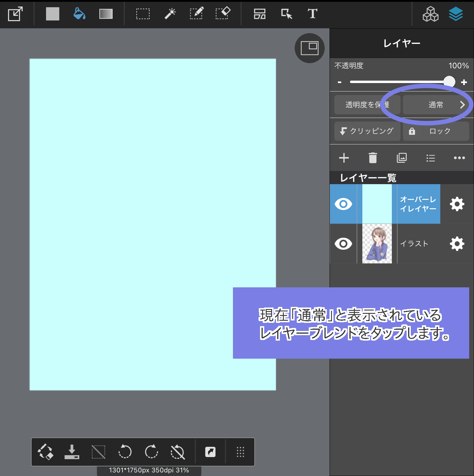This screenshot has height=476, width=474.
Task: Open more options three-dot layer menu
Action: 459,158
